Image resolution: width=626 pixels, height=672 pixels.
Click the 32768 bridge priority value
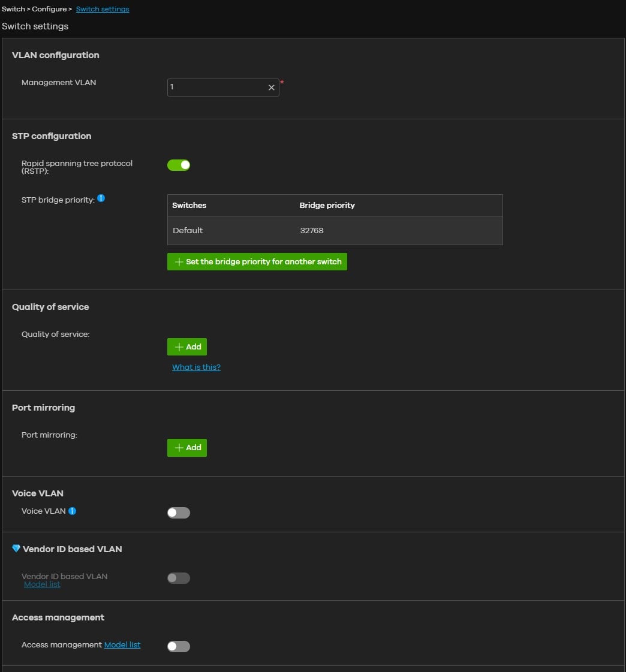312,231
